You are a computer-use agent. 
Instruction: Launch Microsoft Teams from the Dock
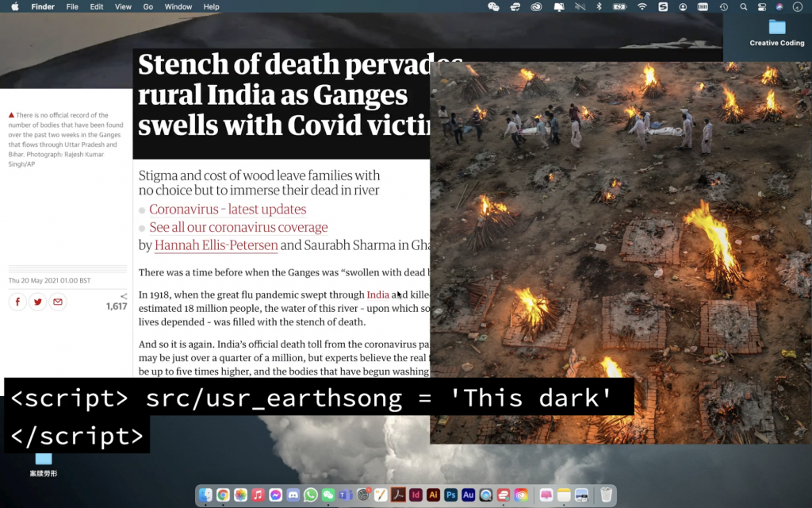346,495
